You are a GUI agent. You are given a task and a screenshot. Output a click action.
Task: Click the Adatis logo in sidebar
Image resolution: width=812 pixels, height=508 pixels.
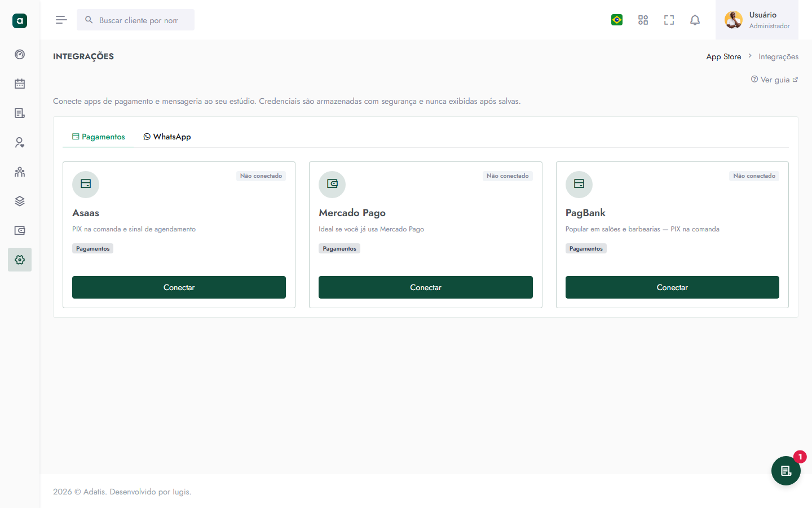(x=20, y=21)
